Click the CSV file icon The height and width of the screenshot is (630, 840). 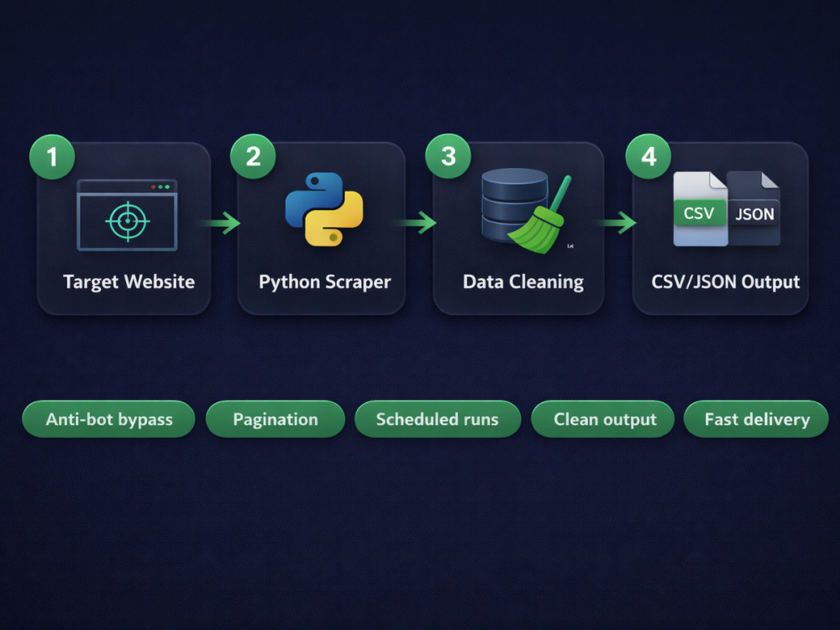pyautogui.click(x=700, y=209)
